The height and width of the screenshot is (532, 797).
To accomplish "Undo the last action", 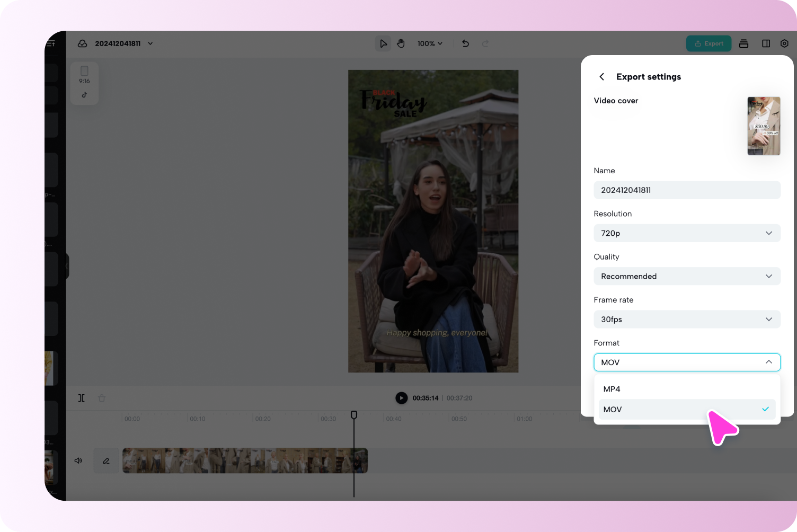I will click(x=465, y=43).
